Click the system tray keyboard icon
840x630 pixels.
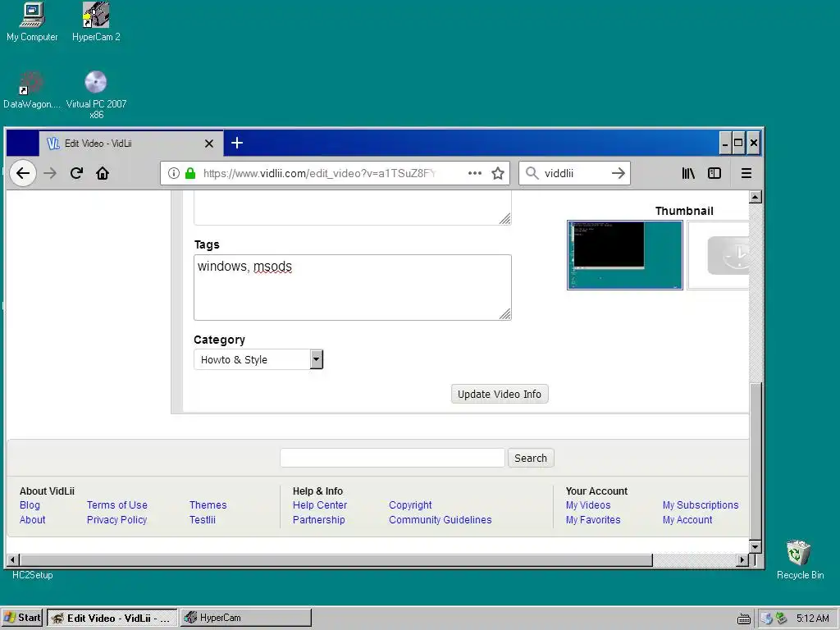pos(743,619)
